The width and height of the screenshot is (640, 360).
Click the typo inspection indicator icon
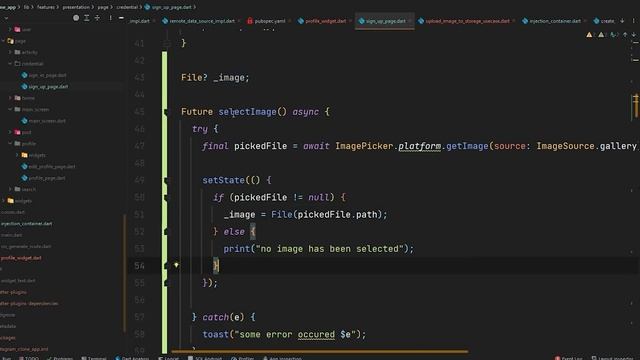tap(613, 35)
